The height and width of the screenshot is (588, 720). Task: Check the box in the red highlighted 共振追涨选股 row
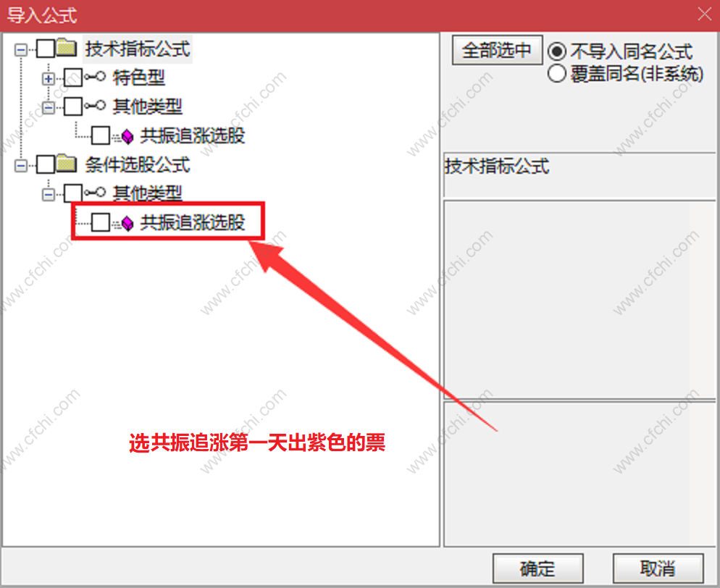click(101, 222)
